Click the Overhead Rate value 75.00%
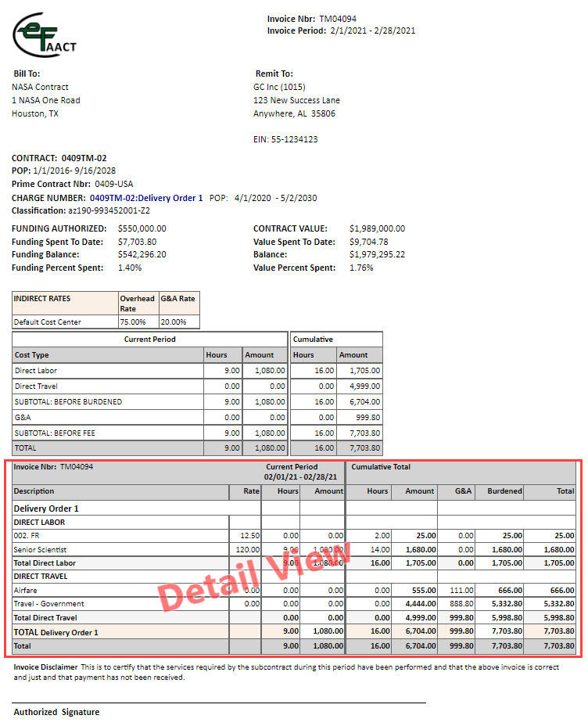 (x=131, y=322)
